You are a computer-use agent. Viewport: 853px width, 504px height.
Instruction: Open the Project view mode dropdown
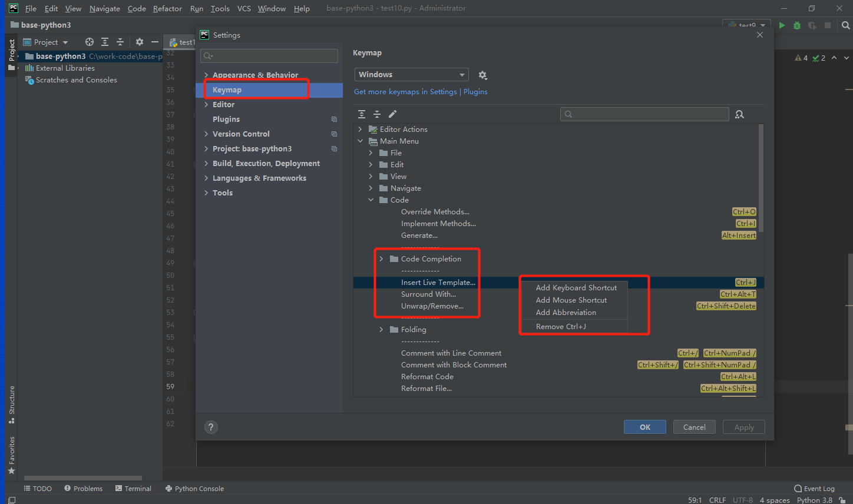(45, 42)
